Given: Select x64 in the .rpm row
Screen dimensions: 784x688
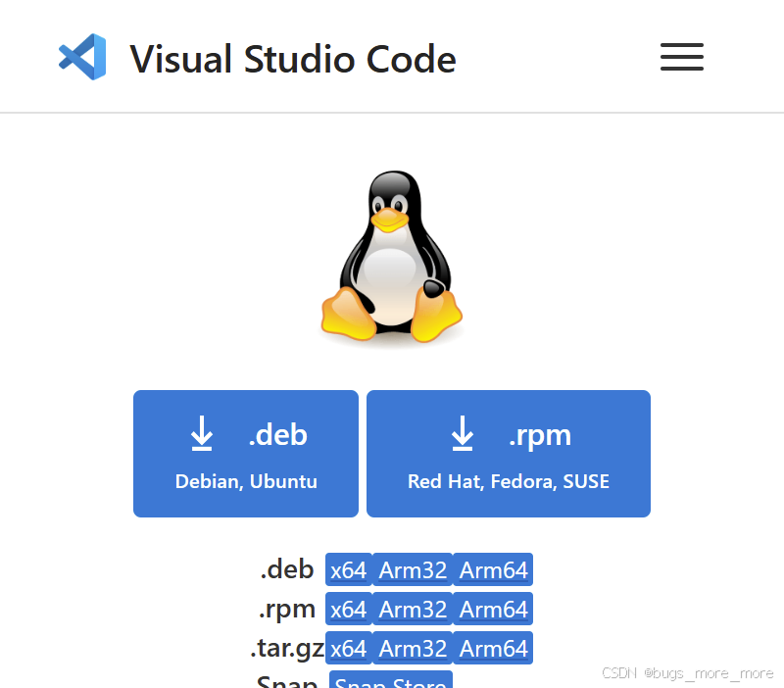Looking at the screenshot, I should tap(349, 609).
